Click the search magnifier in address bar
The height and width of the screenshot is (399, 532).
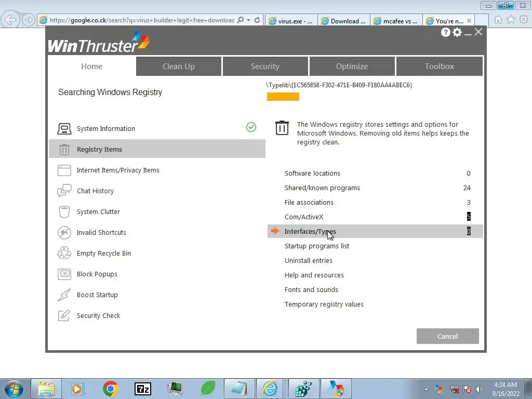[240, 20]
